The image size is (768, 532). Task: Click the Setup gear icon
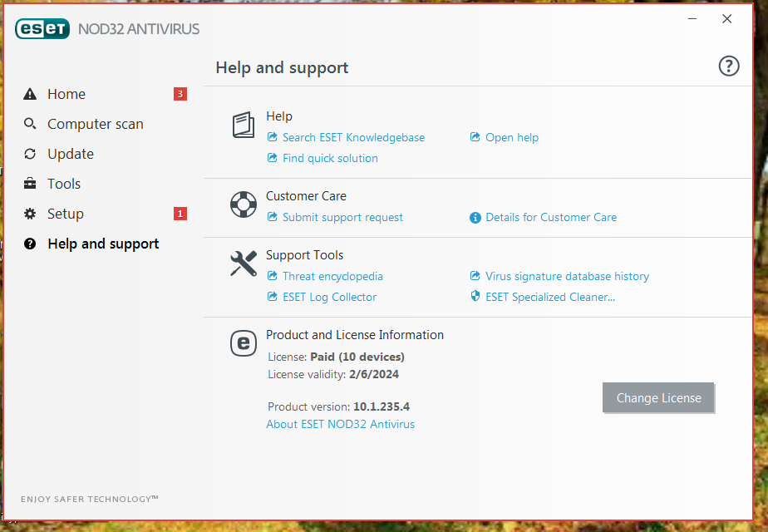coord(30,214)
